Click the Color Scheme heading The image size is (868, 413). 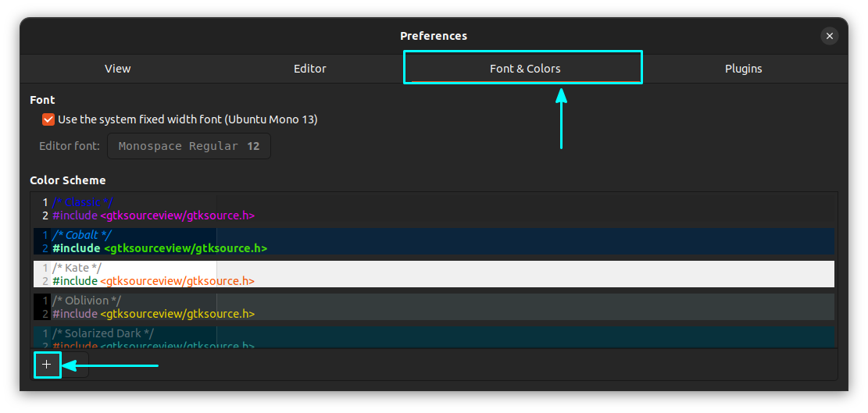[67, 180]
